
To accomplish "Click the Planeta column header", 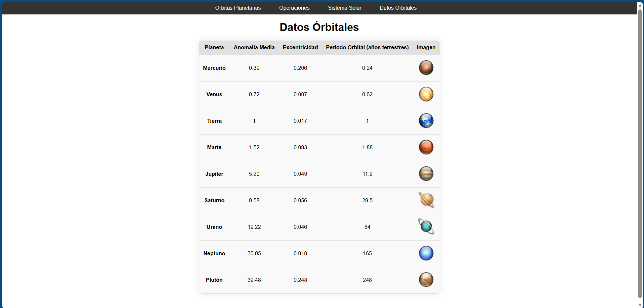I will tap(214, 48).
